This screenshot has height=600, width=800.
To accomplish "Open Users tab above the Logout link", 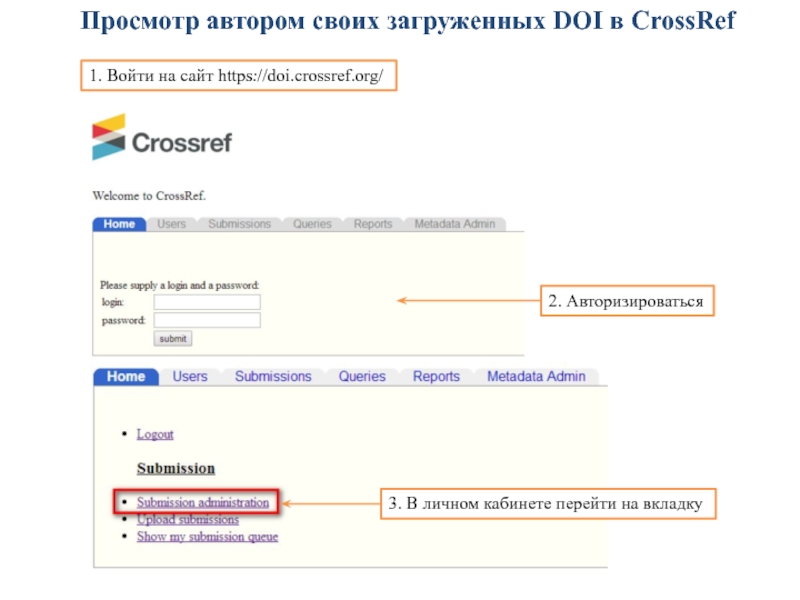I will point(190,377).
